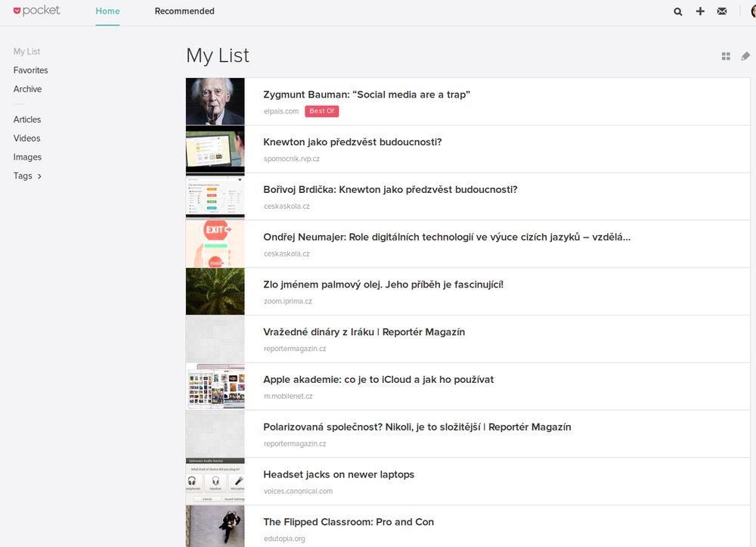Open Headset jacks on newer laptops
The width and height of the screenshot is (756, 547).
[339, 474]
